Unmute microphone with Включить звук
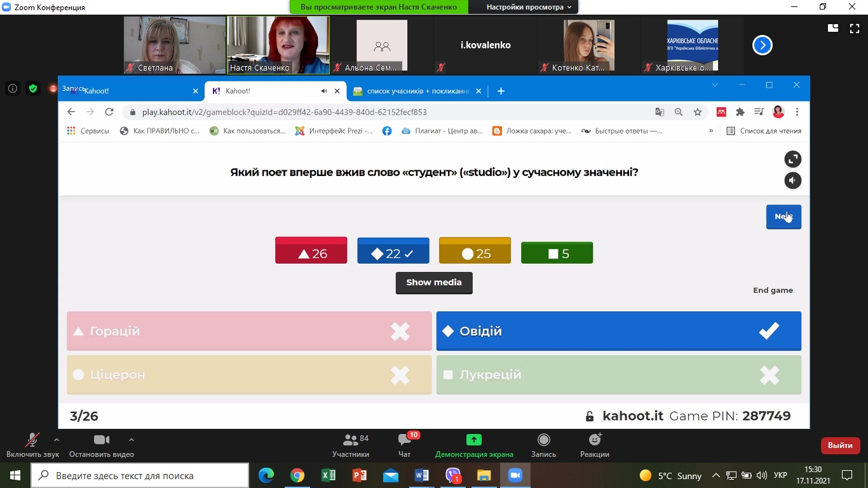Screen dimensions: 868x488 click(32, 445)
